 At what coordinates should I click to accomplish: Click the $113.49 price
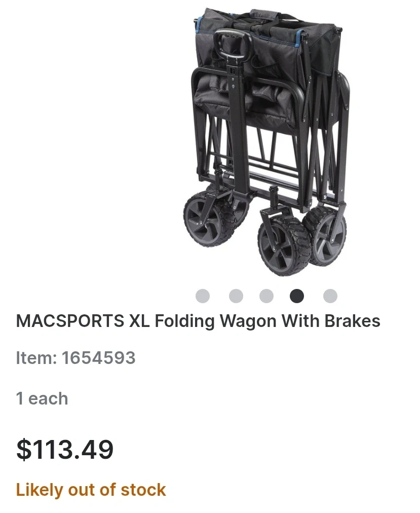[65, 450]
